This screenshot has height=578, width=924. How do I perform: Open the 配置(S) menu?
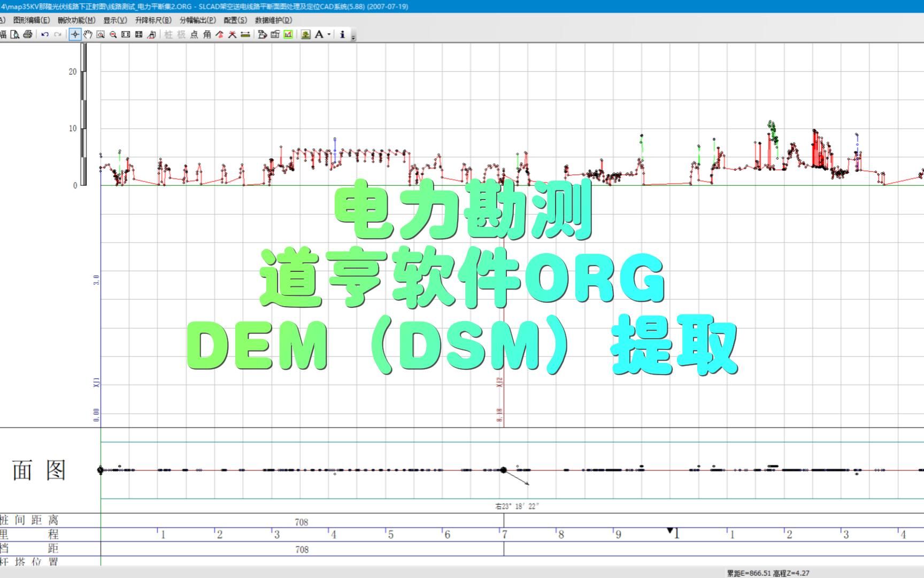click(x=235, y=20)
